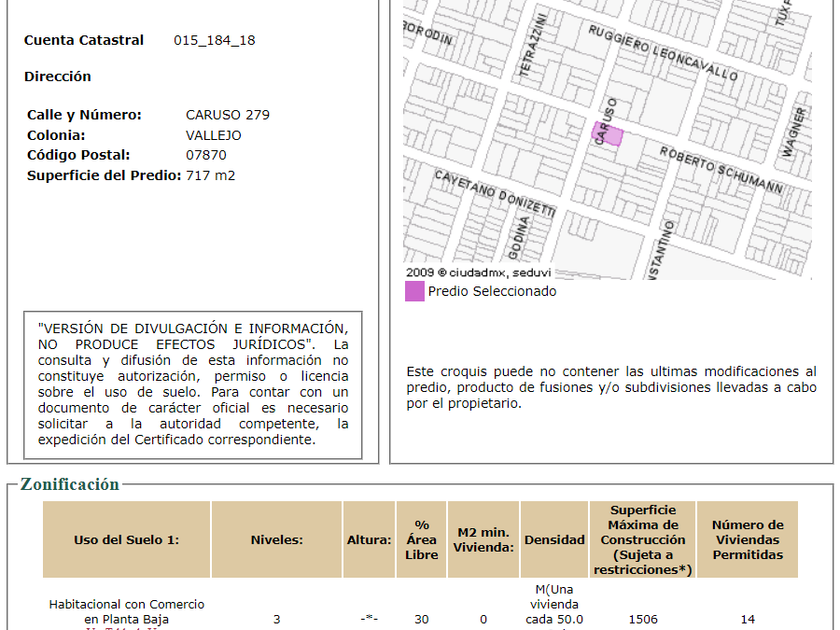Click the 'M2 min. Vivienda:' column header
Viewport: 840px width, 630px height.
pos(483,539)
